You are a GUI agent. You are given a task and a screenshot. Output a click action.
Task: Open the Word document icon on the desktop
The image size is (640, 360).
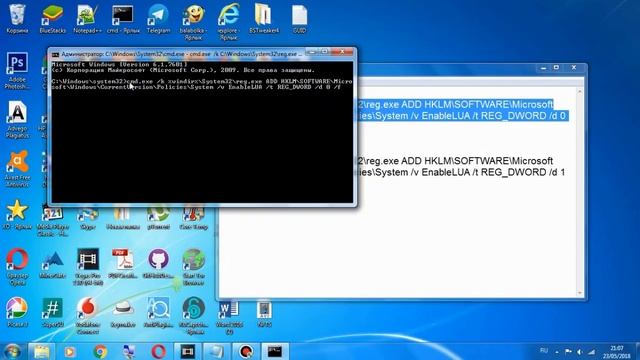229,317
